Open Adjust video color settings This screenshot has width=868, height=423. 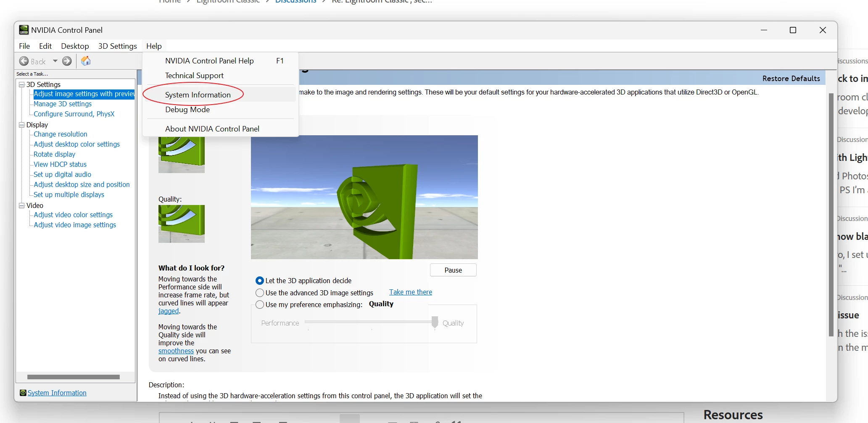(73, 215)
